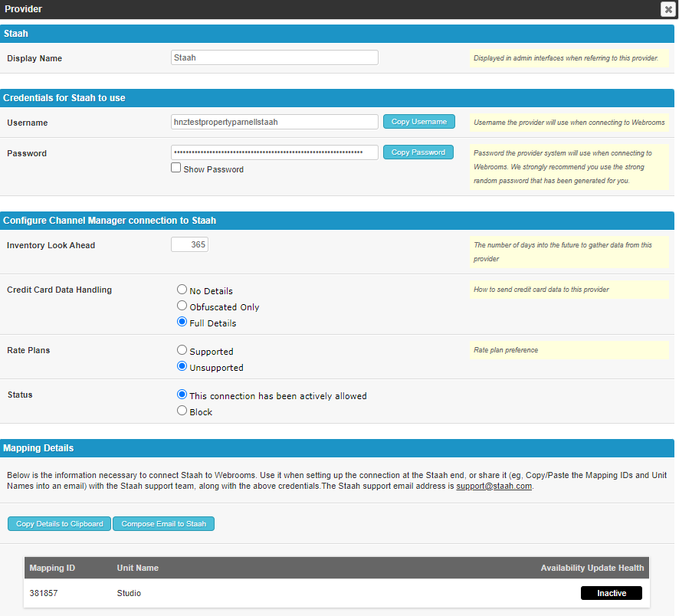Click the Configure Channel Manager connection header
The width and height of the screenshot is (679, 616).
pyautogui.click(x=337, y=221)
